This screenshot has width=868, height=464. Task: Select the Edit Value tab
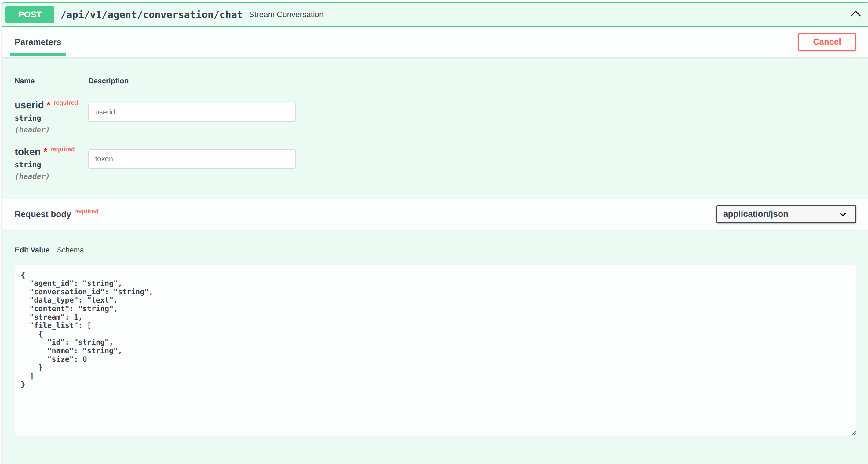pos(32,250)
